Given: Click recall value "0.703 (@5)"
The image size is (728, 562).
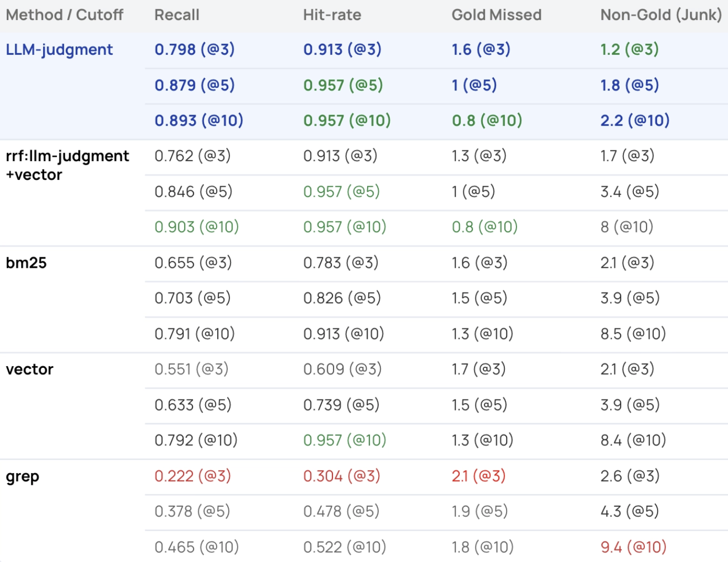Looking at the screenshot, I should click(x=193, y=298).
